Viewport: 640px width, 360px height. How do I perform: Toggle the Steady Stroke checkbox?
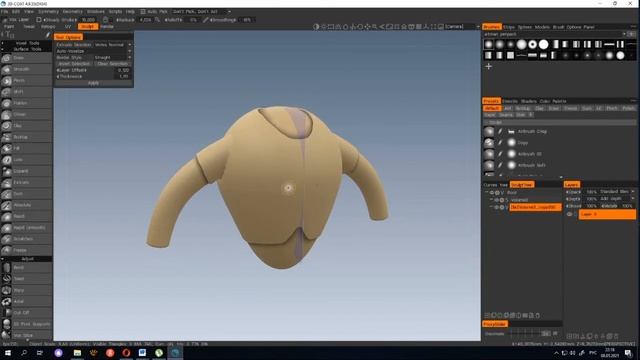click(x=39, y=20)
